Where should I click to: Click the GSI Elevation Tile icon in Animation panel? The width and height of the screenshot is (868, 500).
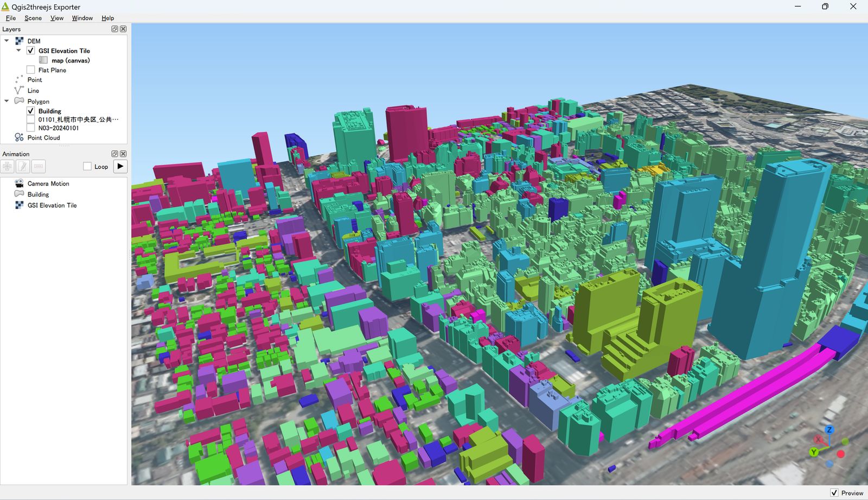20,205
